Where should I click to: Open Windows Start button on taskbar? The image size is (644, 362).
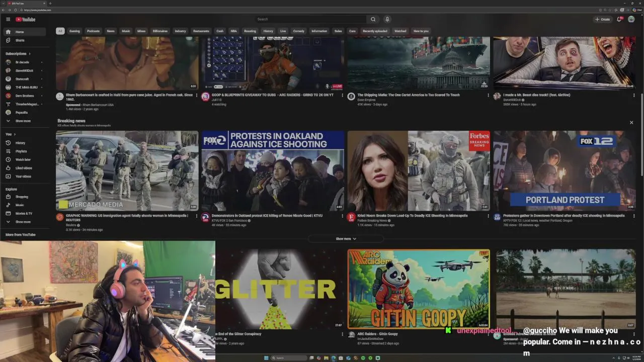(x=266, y=358)
